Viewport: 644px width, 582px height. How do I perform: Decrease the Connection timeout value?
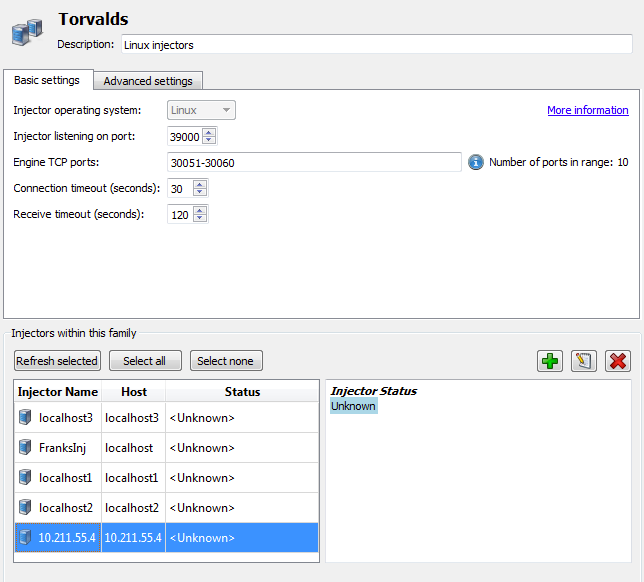coord(200,193)
